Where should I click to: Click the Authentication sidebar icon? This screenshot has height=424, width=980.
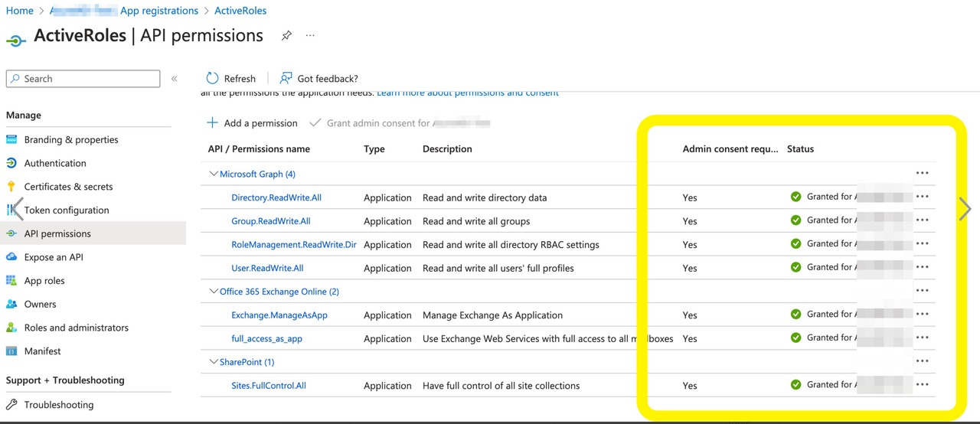(x=11, y=163)
